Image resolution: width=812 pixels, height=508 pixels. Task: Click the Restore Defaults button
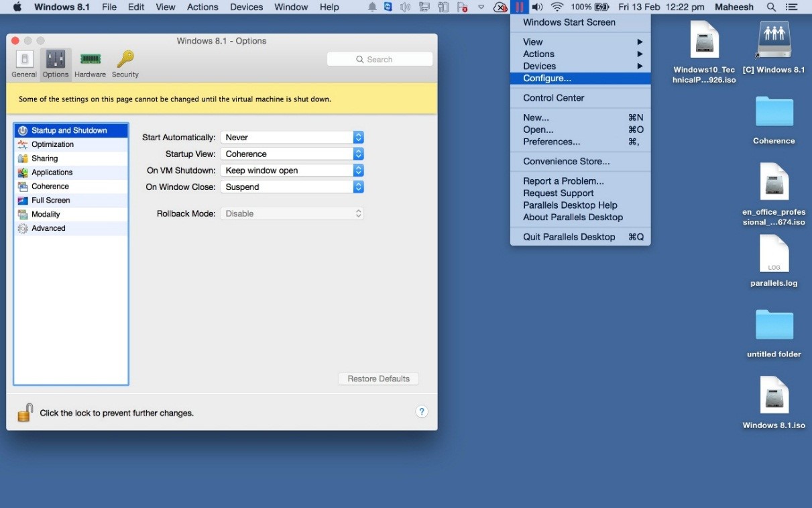coord(379,378)
